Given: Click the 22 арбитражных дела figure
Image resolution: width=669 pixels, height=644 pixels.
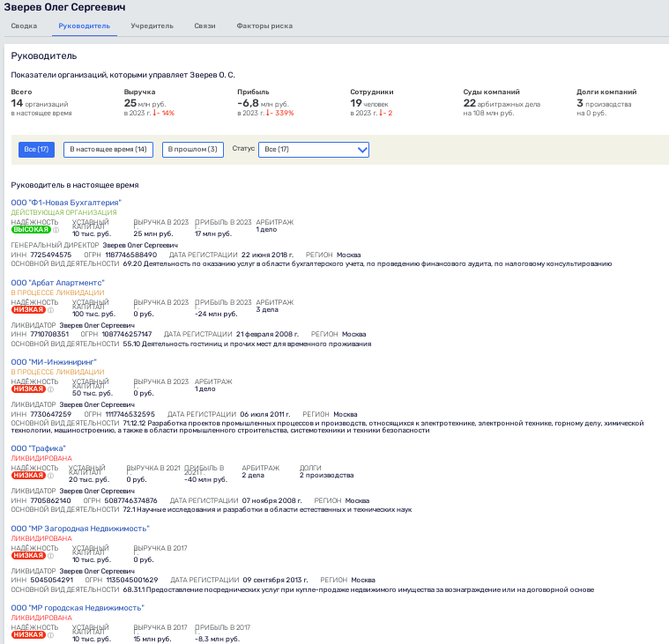Looking at the screenshot, I should point(502,104).
